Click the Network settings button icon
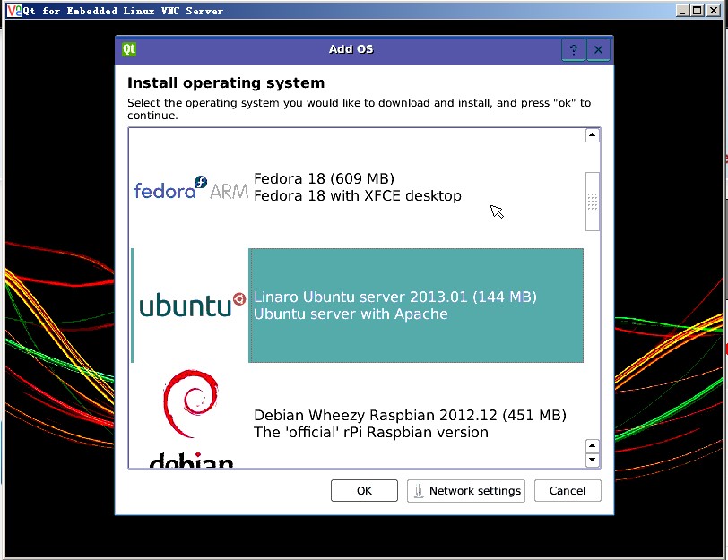 (419, 491)
